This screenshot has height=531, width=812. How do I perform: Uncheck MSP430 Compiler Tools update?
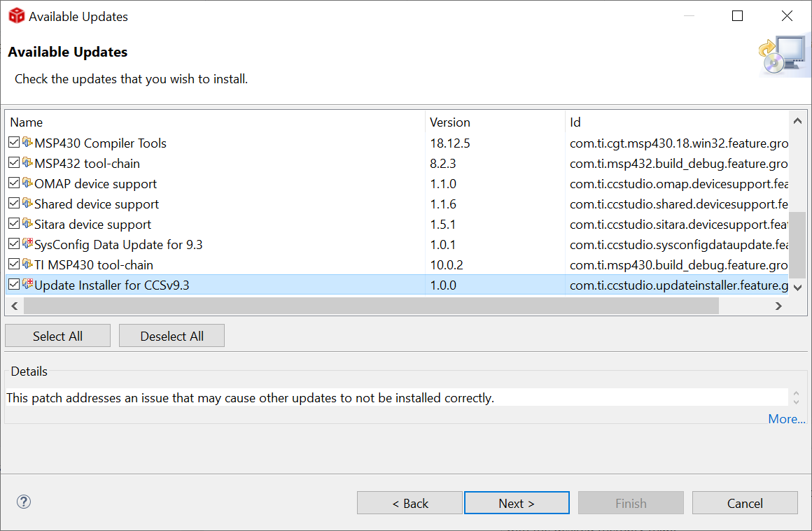coord(14,142)
